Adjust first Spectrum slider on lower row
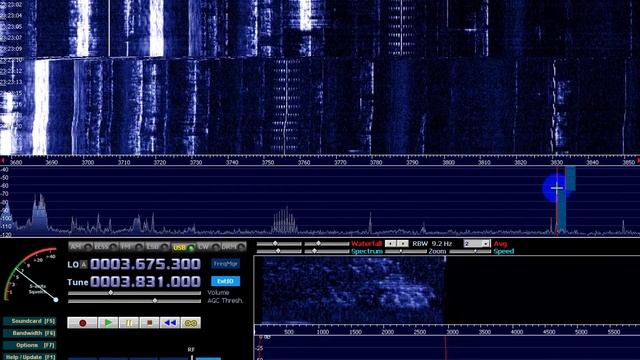The height and width of the screenshot is (360, 640). (x=279, y=251)
